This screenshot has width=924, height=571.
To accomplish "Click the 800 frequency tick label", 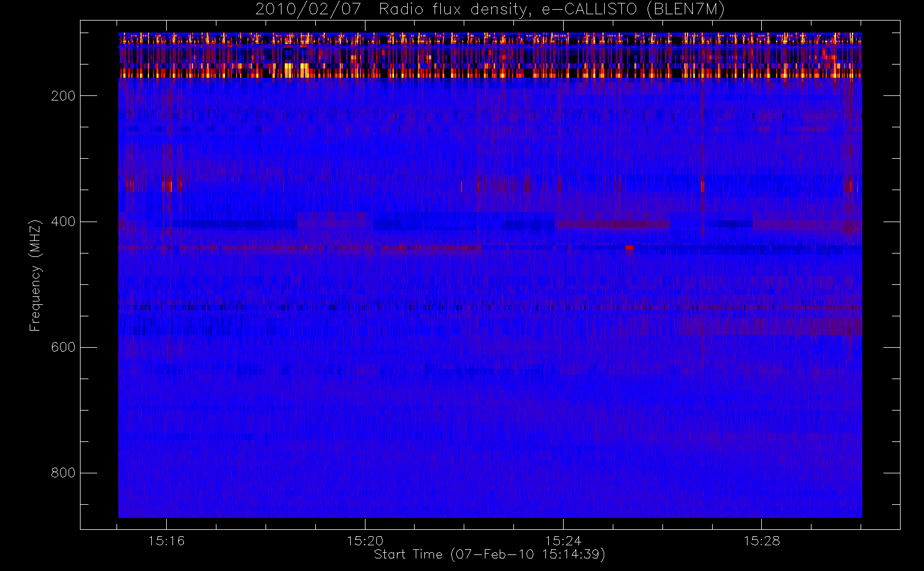I will tap(63, 473).
